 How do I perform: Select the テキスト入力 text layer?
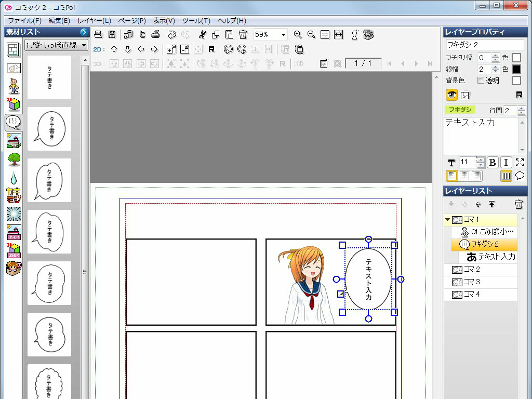pos(488,257)
